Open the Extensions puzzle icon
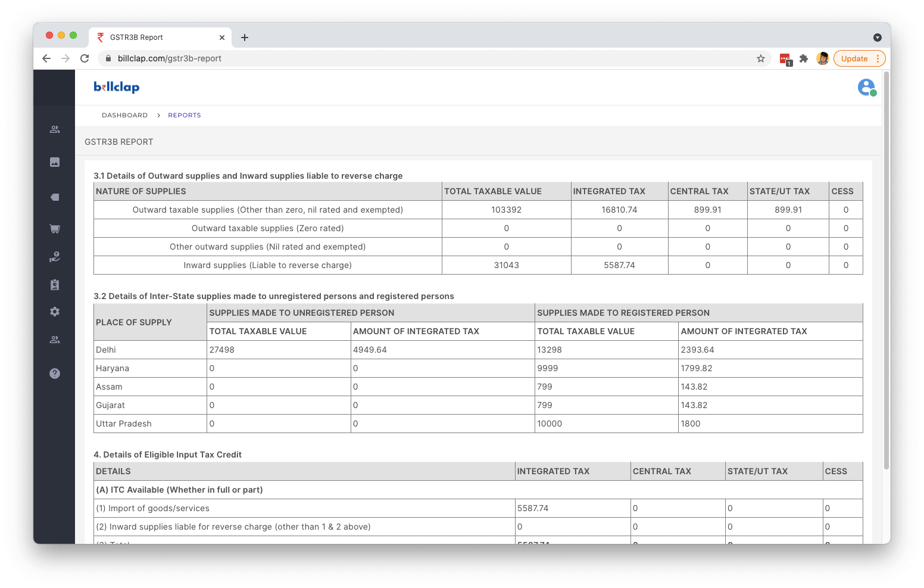The width and height of the screenshot is (924, 588). tap(804, 58)
